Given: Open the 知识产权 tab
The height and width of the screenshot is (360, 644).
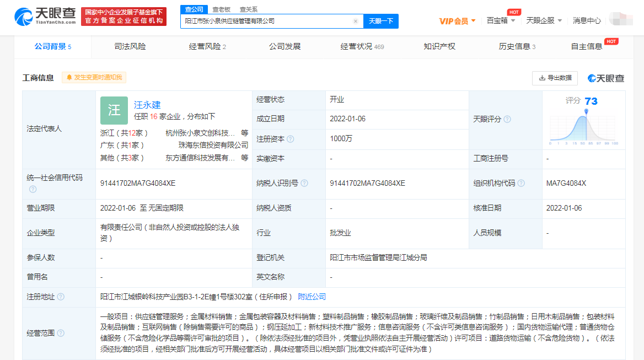Looking at the screenshot, I should [439, 46].
